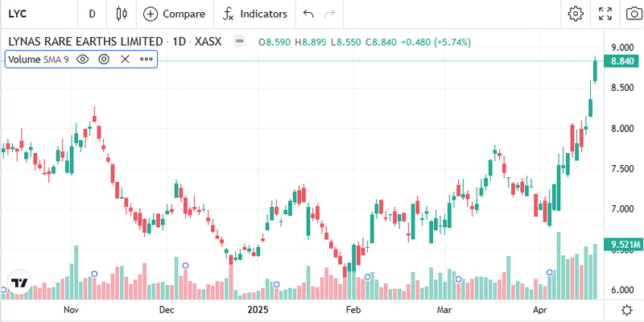Click the 8.840 current price label
644x322 pixels.
[622, 61]
